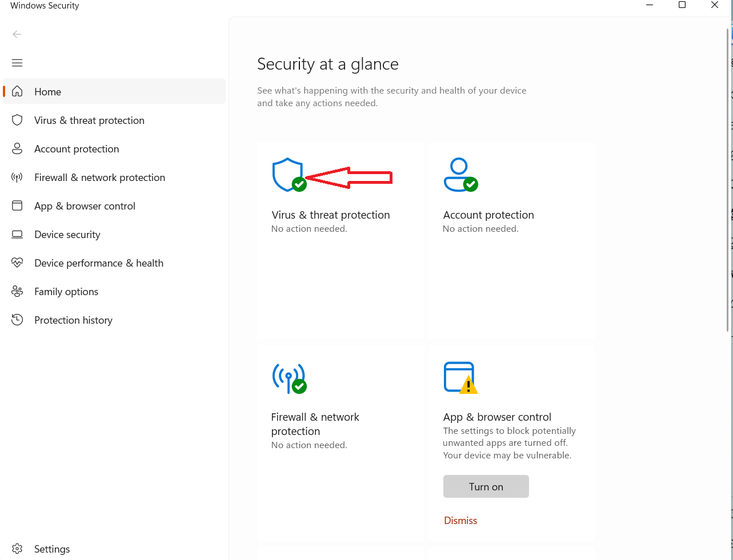Viewport: 733px width, 560px height.
Task: Expand the hamburger navigation menu
Action: (17, 63)
